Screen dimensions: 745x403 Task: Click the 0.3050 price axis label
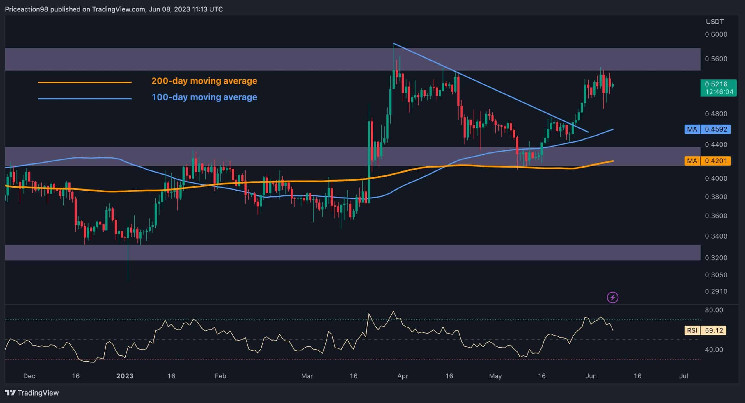click(716, 275)
